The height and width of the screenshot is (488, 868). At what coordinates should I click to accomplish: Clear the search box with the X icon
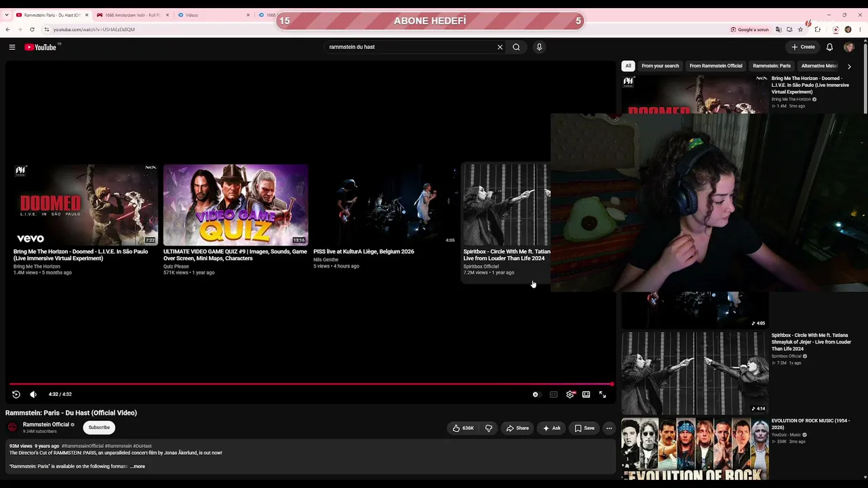[x=500, y=47]
